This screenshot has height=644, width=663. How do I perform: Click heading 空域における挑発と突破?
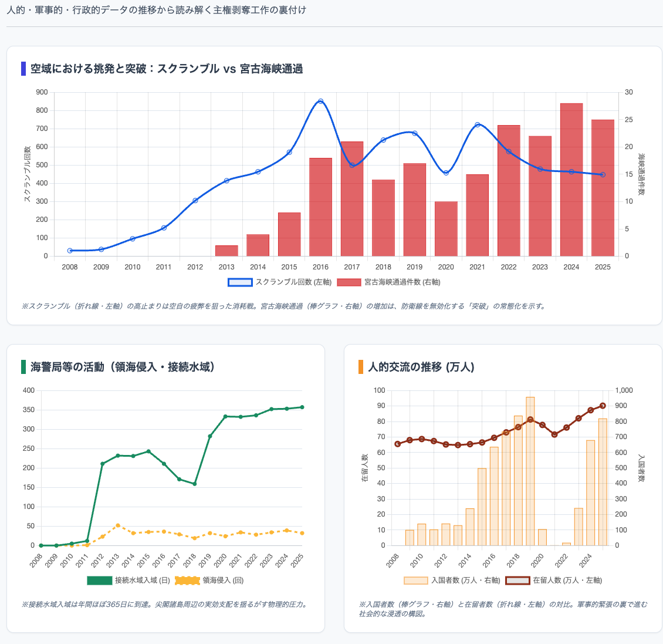pos(167,69)
